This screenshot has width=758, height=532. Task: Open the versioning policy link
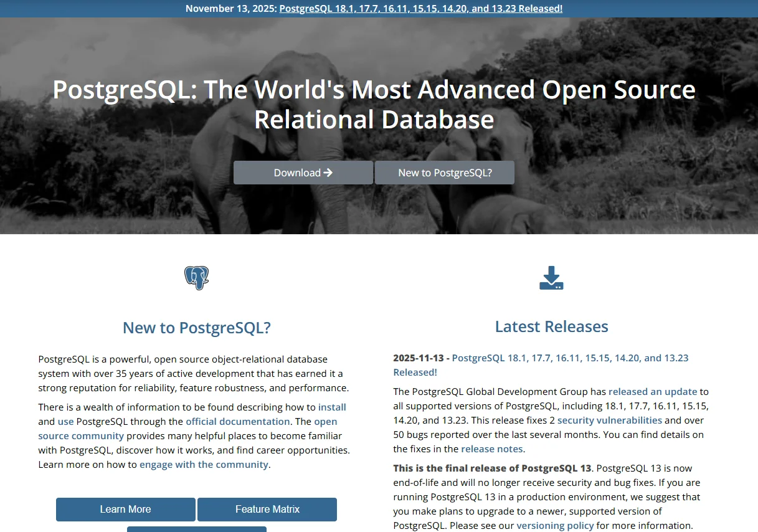click(x=555, y=525)
